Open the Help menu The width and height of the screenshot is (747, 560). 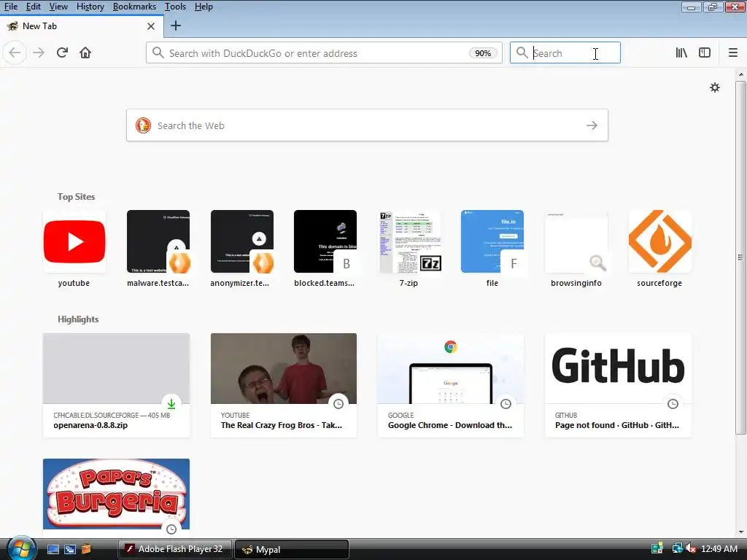click(204, 7)
